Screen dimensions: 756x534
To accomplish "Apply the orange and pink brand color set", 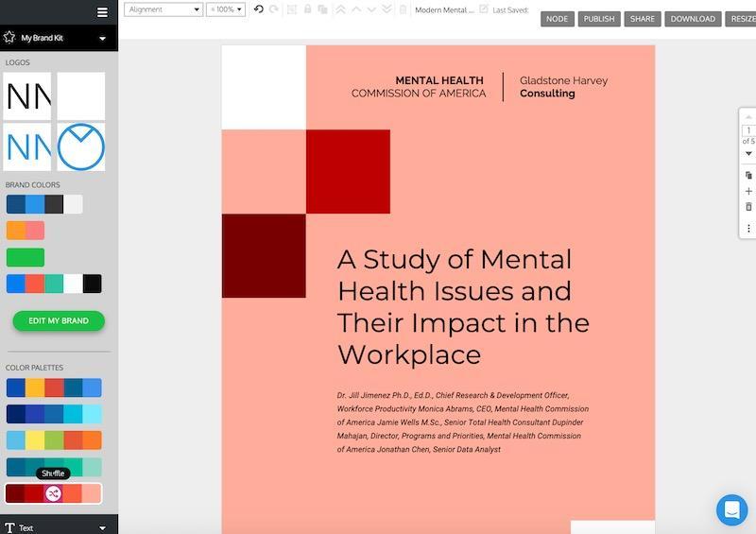I will 26,231.
